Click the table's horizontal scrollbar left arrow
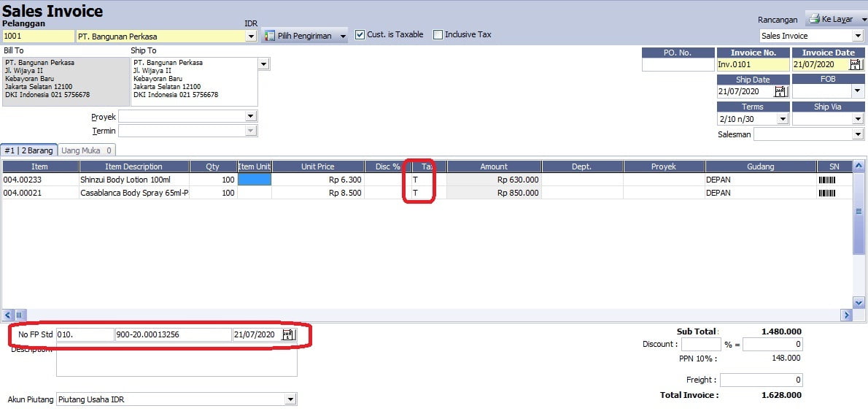The height and width of the screenshot is (414, 868). [x=7, y=315]
